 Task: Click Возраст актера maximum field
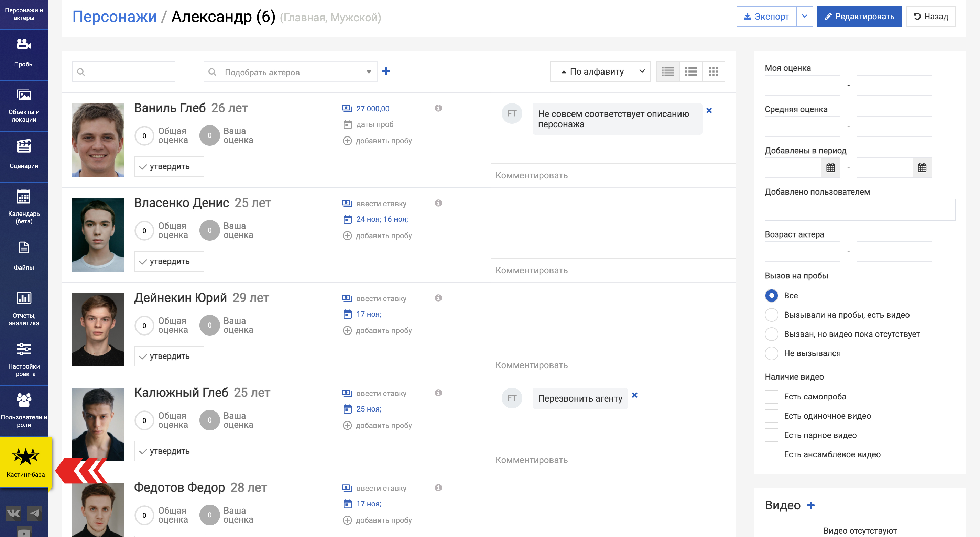(894, 252)
